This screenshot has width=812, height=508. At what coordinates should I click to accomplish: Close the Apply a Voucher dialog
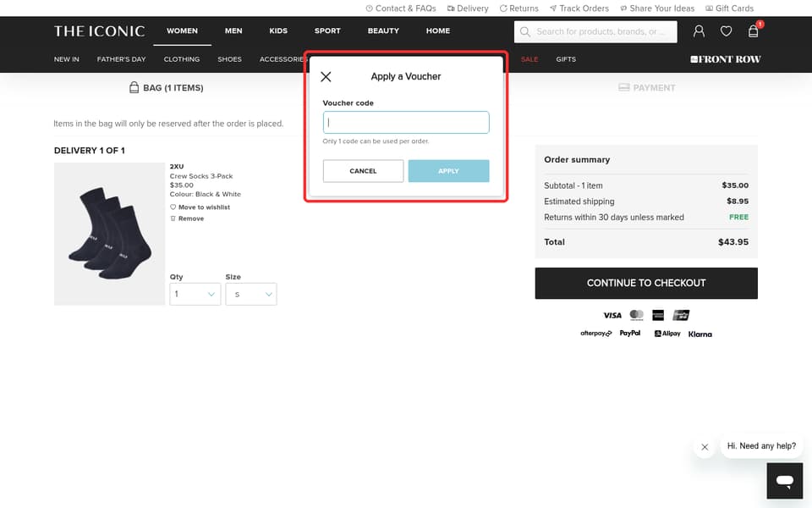326,77
